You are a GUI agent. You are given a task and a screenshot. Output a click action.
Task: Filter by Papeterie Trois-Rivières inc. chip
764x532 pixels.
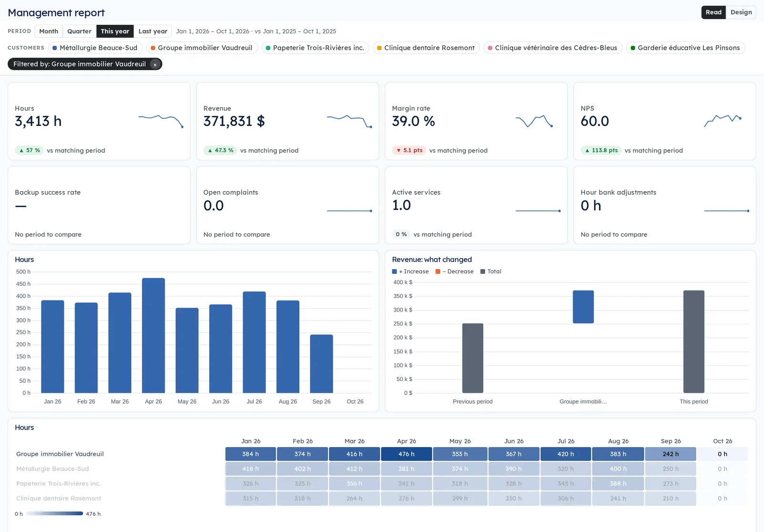tap(315, 48)
